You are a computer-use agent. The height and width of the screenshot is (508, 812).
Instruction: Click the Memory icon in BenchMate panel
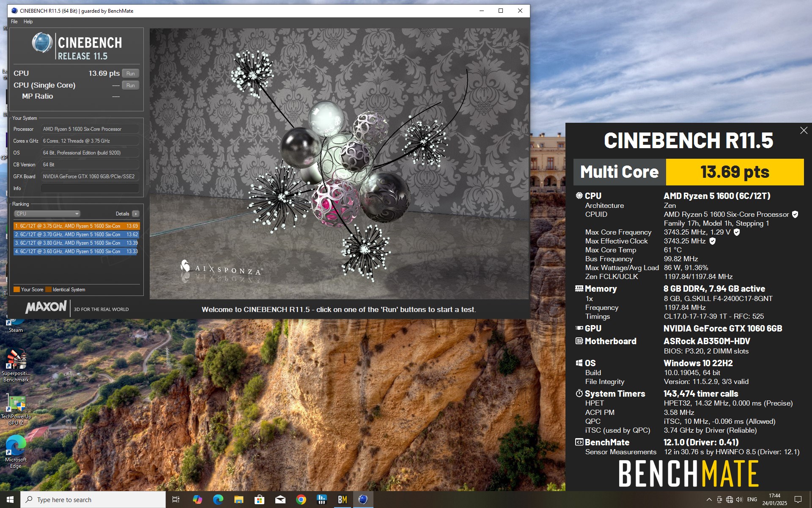coord(579,289)
